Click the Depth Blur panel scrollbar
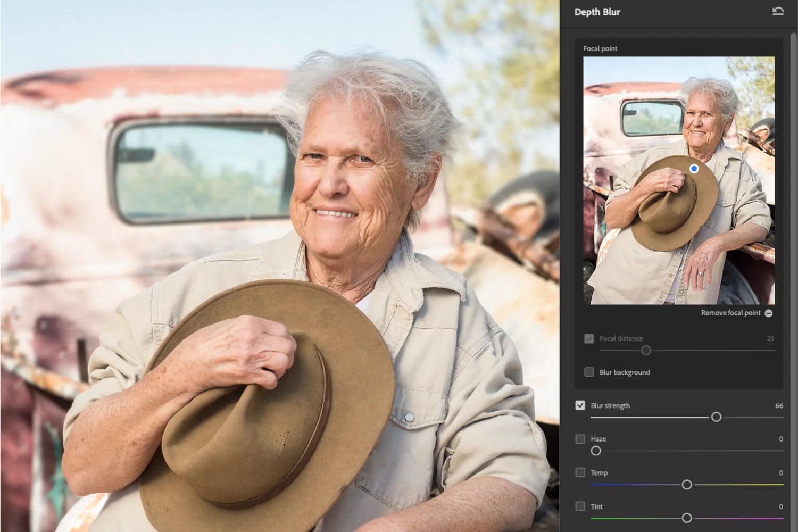This screenshot has height=532, width=798. coord(793,213)
